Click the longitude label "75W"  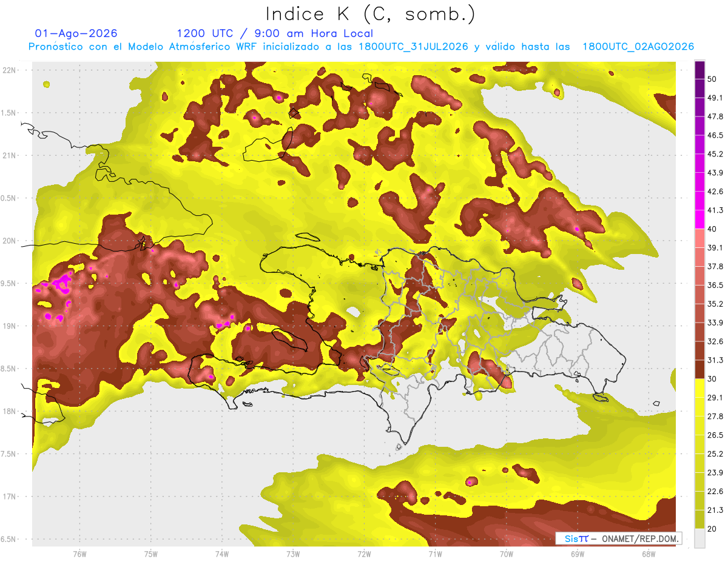[x=150, y=554]
